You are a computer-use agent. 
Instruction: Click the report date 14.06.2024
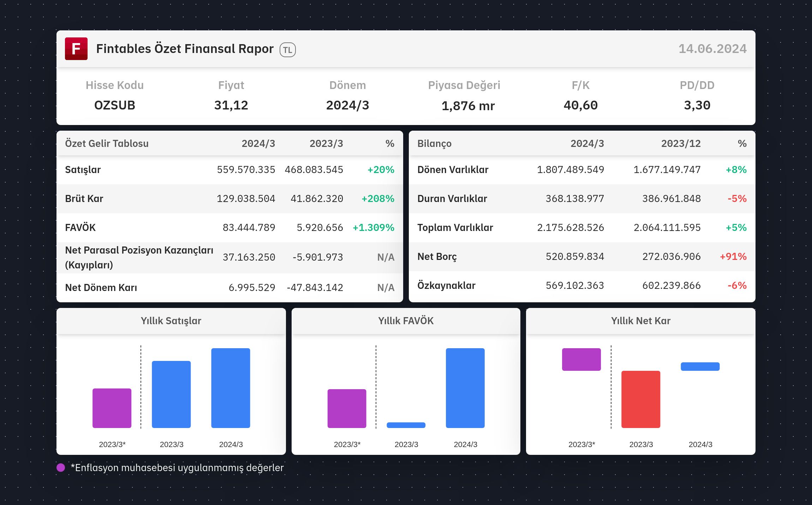click(712, 49)
